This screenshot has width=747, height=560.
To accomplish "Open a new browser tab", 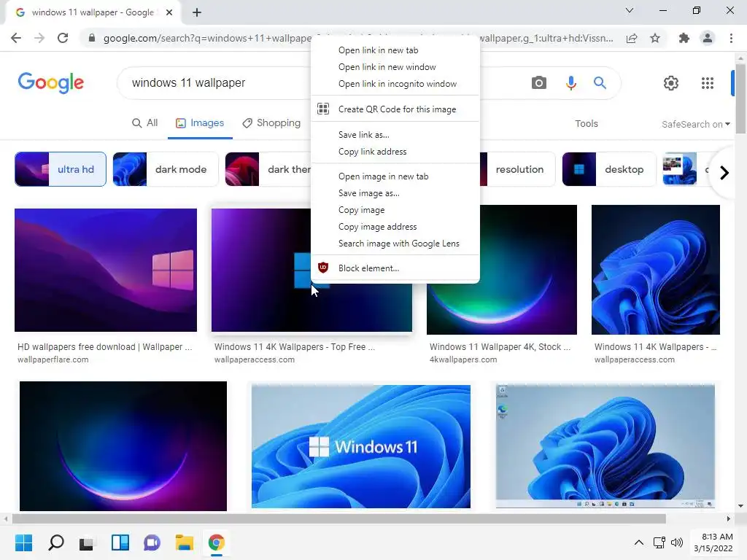I will [x=197, y=12].
